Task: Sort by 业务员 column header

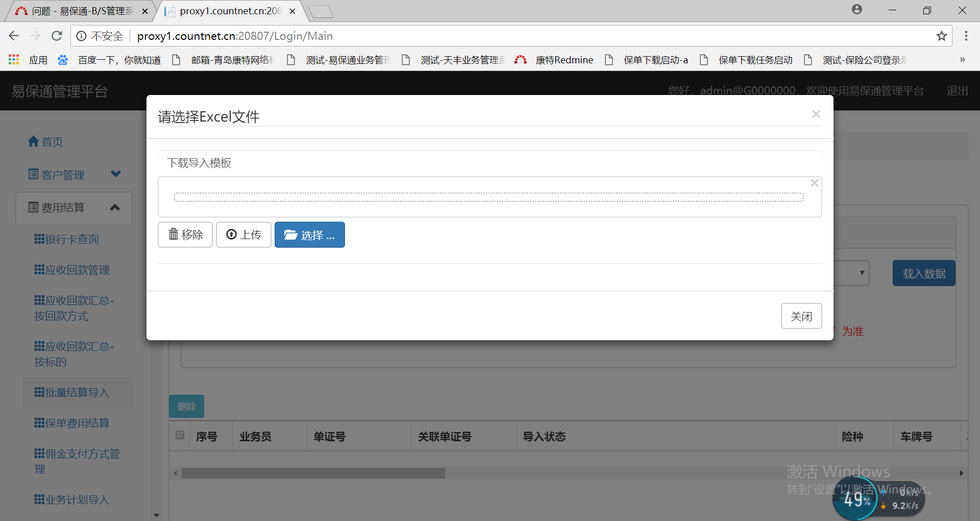Action: point(255,437)
